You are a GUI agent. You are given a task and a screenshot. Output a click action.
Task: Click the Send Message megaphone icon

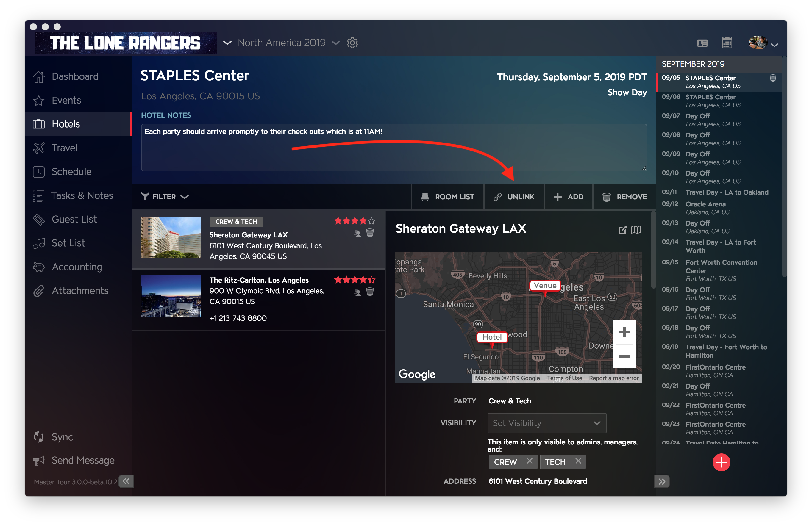coord(39,461)
